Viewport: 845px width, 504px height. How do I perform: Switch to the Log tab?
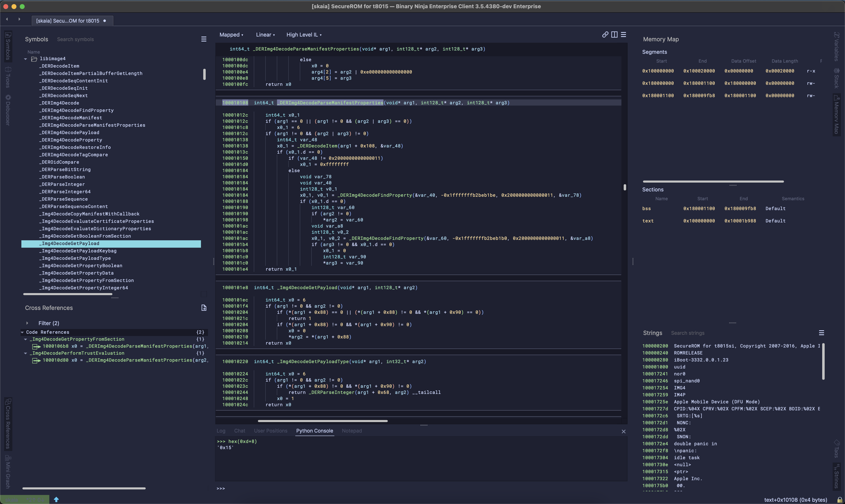[x=221, y=431]
